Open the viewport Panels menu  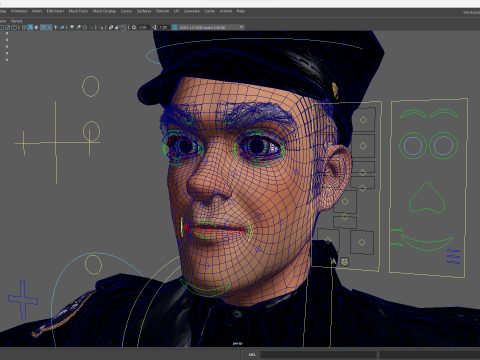[16, 21]
